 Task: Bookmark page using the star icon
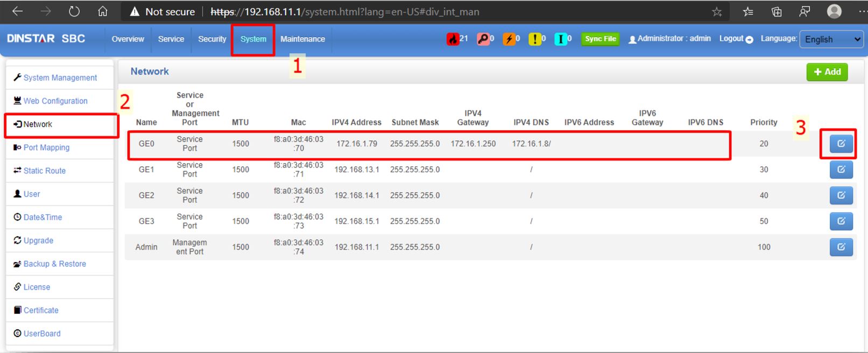716,12
